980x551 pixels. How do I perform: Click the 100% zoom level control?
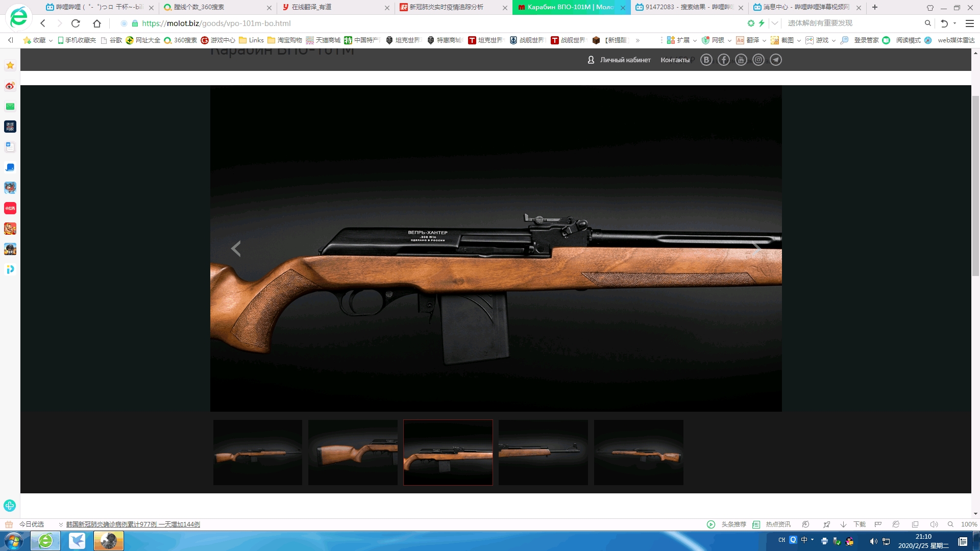(x=968, y=524)
